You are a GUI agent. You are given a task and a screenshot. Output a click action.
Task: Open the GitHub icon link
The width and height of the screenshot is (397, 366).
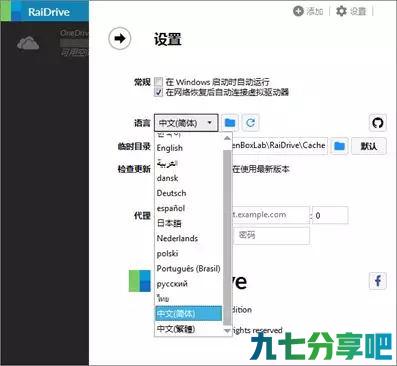pyautogui.click(x=378, y=123)
